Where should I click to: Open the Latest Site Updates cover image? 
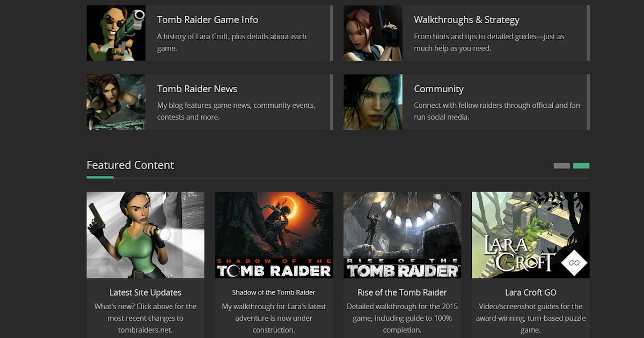click(x=145, y=234)
